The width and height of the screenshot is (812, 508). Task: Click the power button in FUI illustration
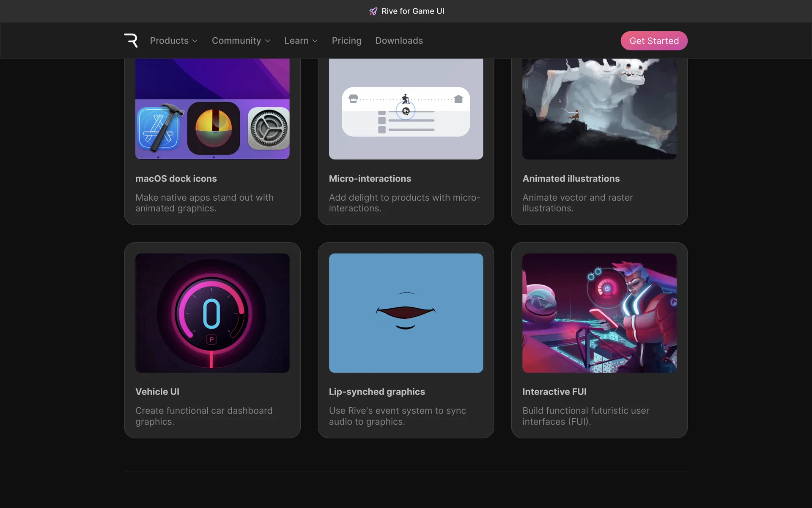607,289
